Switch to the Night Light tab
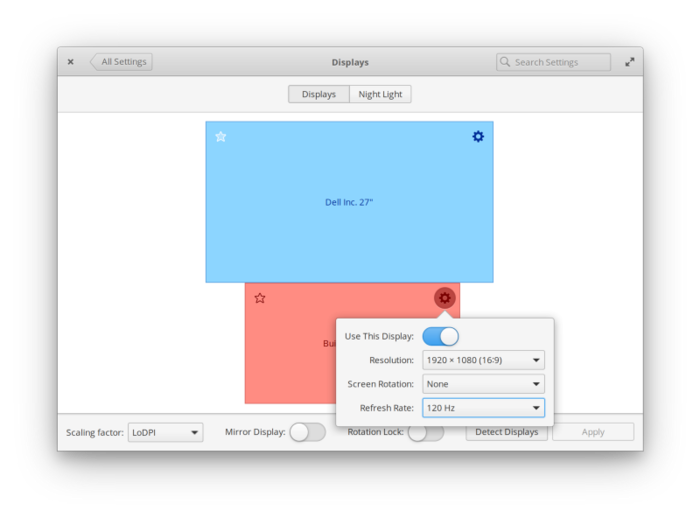Viewport: 700px width, 518px height. pos(380,94)
